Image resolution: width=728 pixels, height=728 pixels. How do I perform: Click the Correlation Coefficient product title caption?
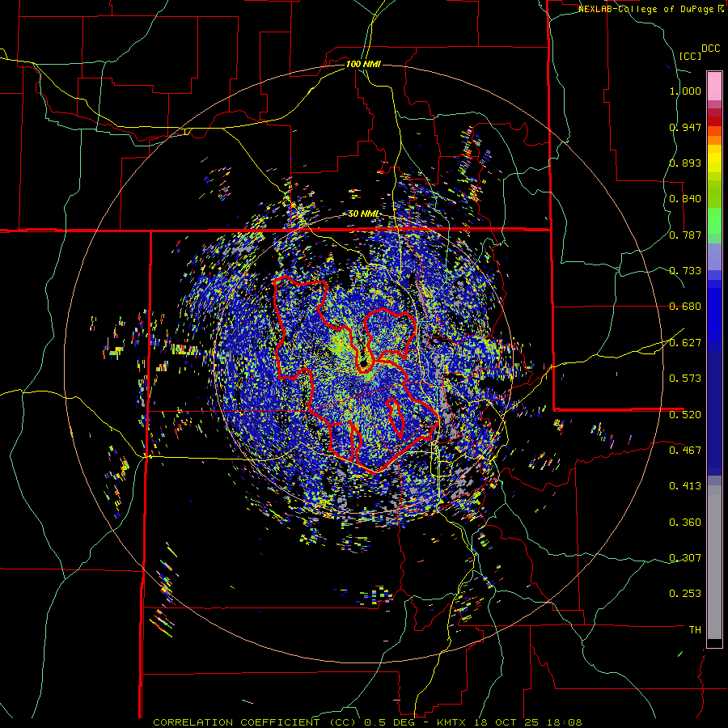pyautogui.click(x=255, y=722)
